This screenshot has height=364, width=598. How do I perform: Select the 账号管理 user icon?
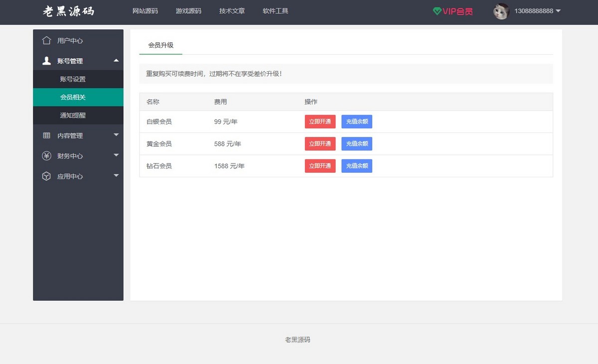point(46,61)
